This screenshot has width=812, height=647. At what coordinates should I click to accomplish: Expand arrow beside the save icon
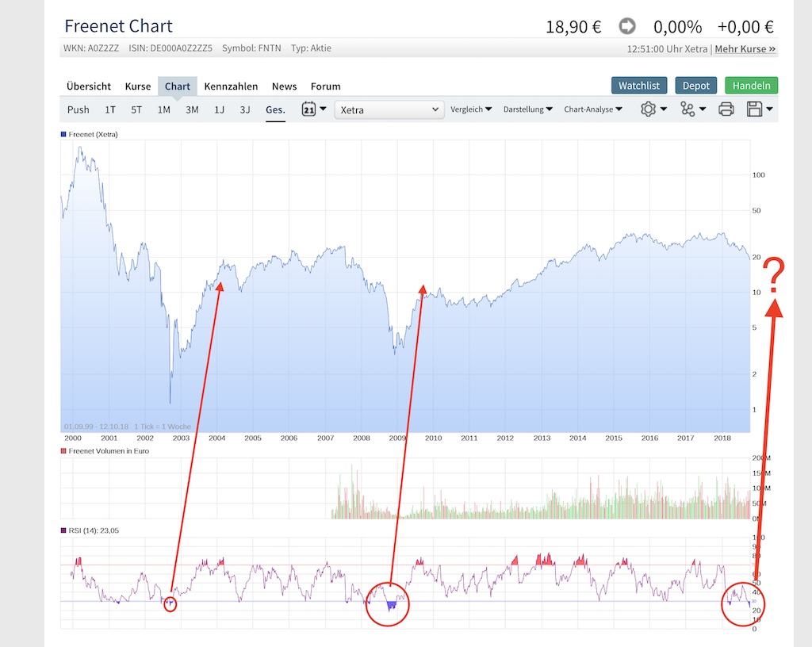[x=769, y=109]
